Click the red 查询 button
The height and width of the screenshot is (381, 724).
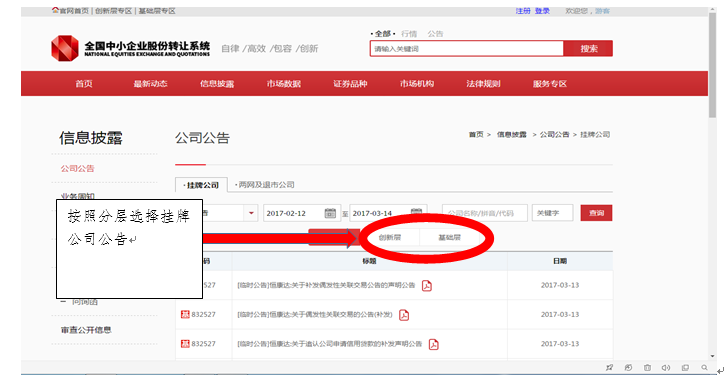(x=596, y=213)
